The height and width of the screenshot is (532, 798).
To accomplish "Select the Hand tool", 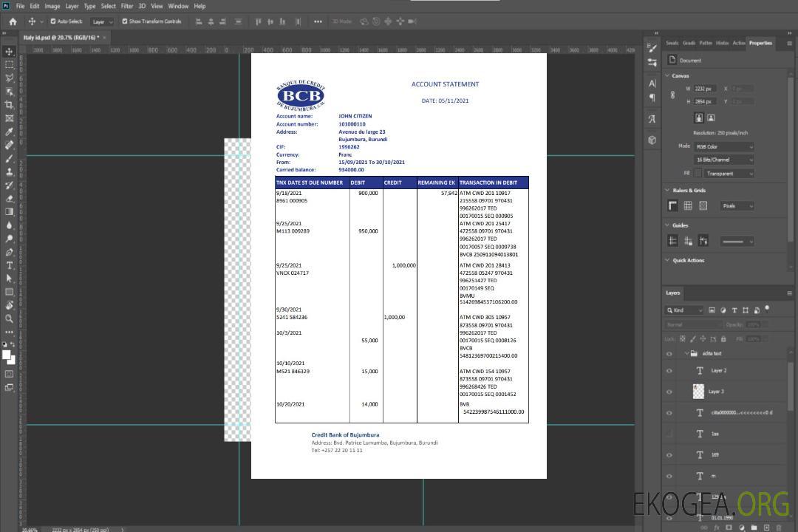I will [9, 305].
